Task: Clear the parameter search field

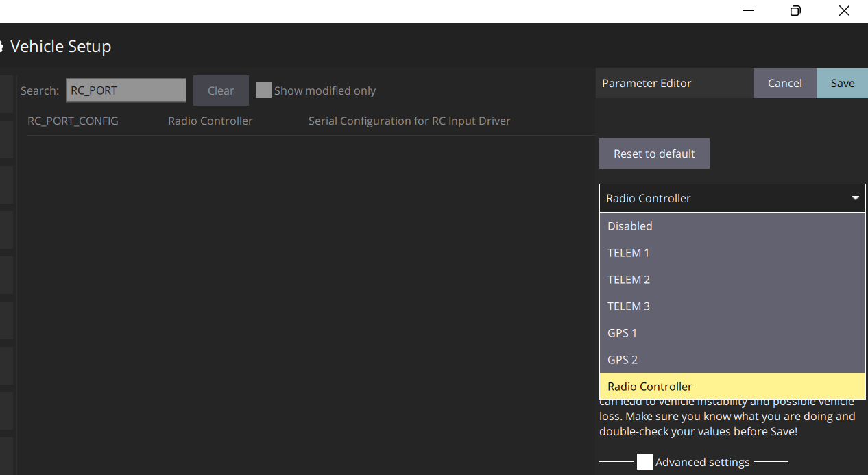Action: 221,90
